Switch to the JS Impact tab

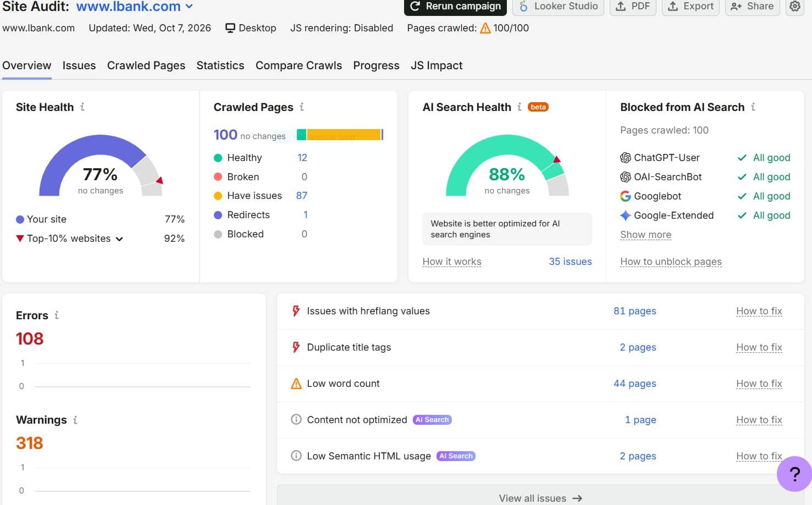[437, 65]
